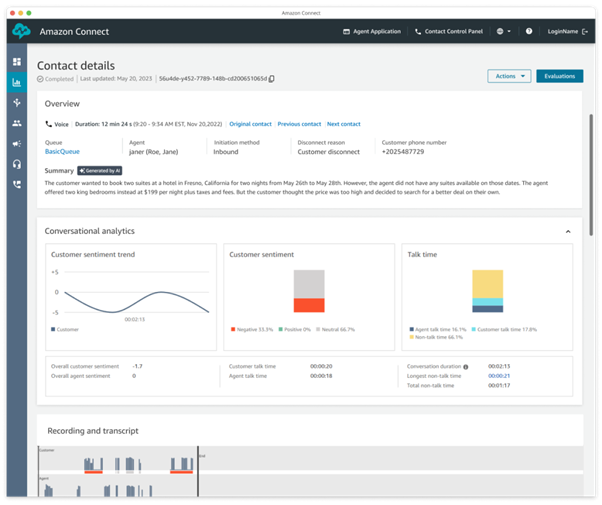Click the phone channels sidebar icon
This screenshot has height=505, width=602.
click(x=17, y=184)
